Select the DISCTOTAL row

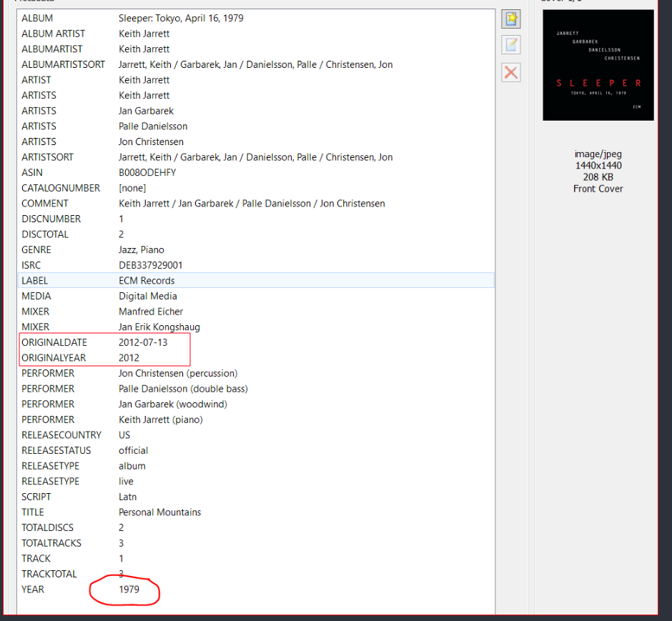[256, 234]
